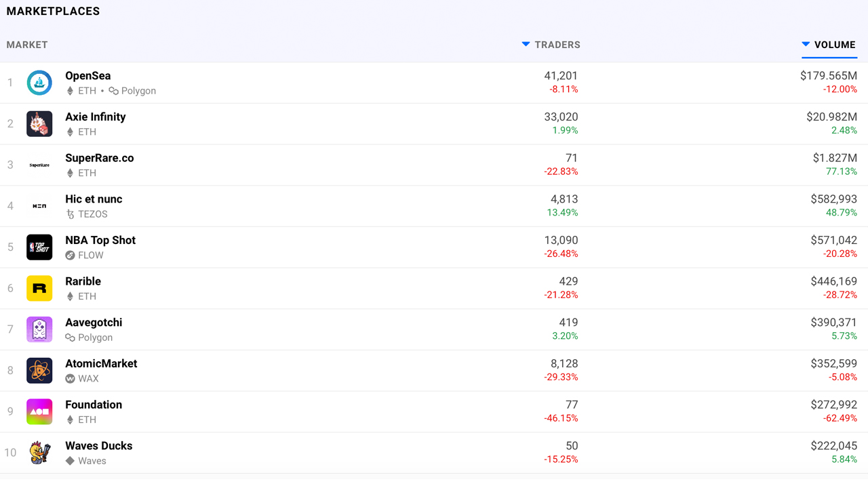
Task: Open the Axie Infinity marketplace link
Action: pyautogui.click(x=96, y=117)
